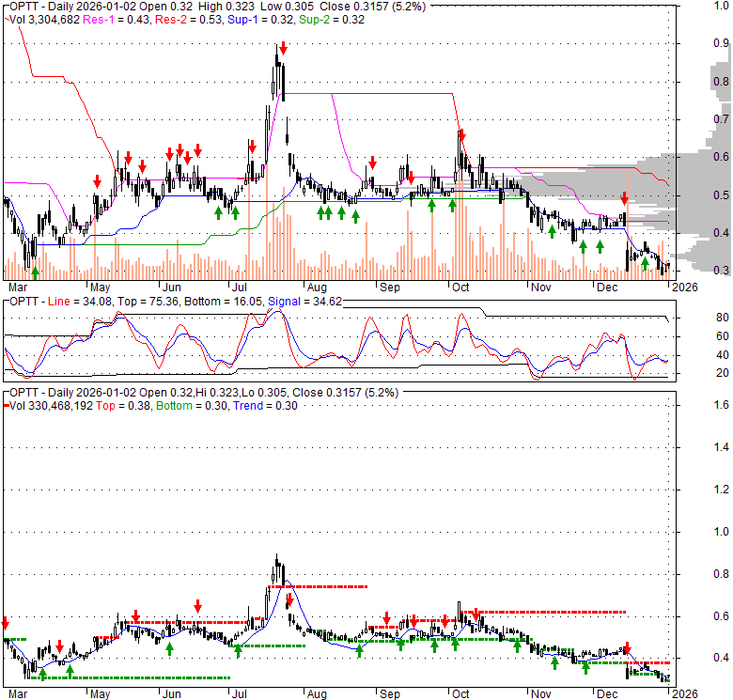The image size is (733, 700).
Task: Click the 'Trend = 0.30' label in lower chart
Action: [x=265, y=406]
